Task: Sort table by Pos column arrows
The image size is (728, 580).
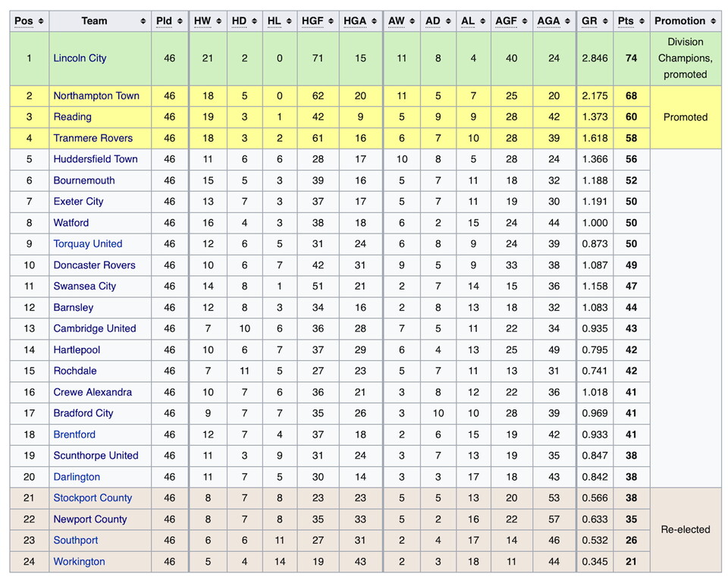Action: pyautogui.click(x=40, y=21)
